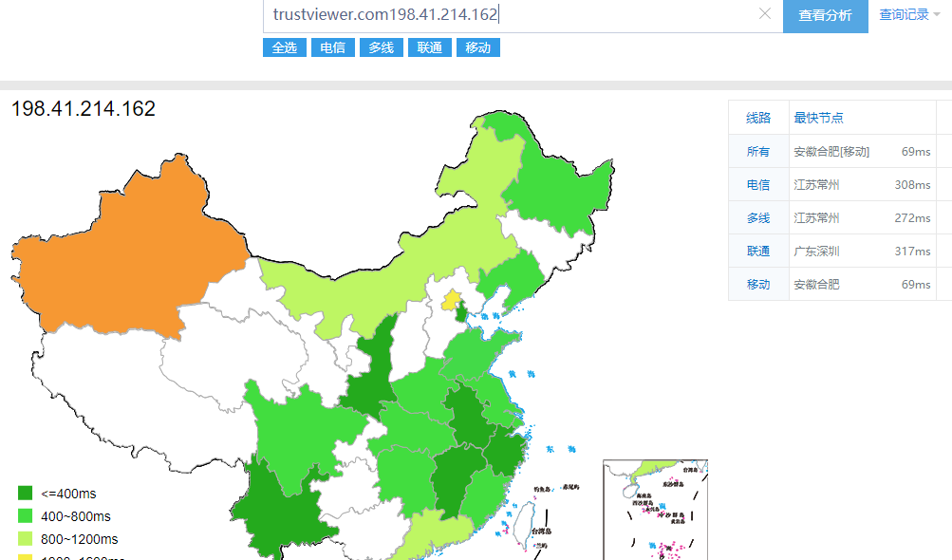Click the 800~1200ms legend swatch
Screen dimensions: 952x560
(26, 539)
